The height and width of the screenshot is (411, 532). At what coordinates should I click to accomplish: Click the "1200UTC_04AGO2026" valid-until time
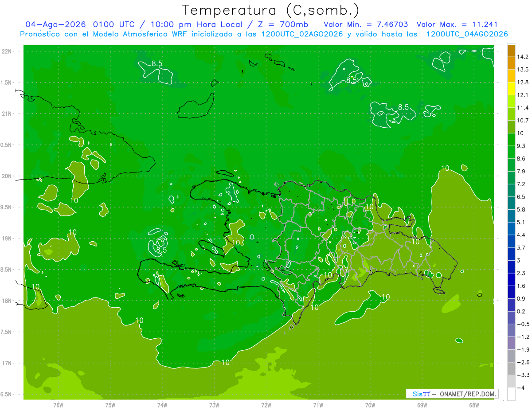click(x=467, y=34)
